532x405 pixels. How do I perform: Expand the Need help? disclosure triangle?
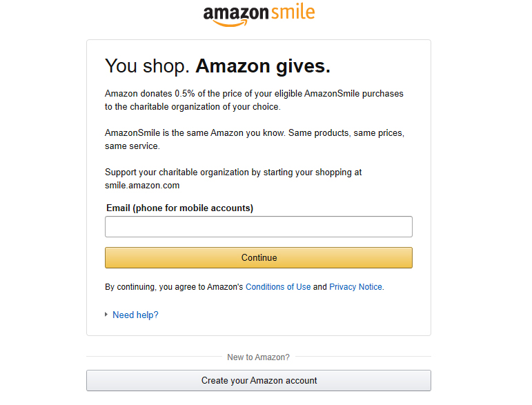(106, 315)
